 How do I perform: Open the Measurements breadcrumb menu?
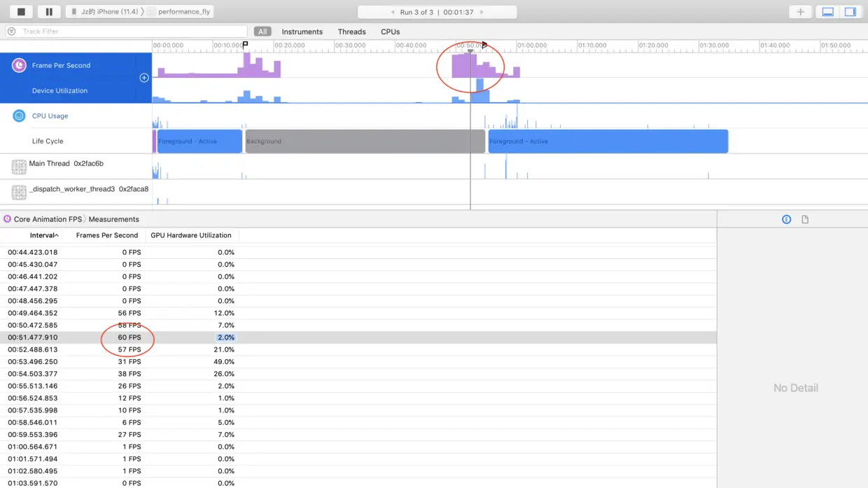coord(113,219)
